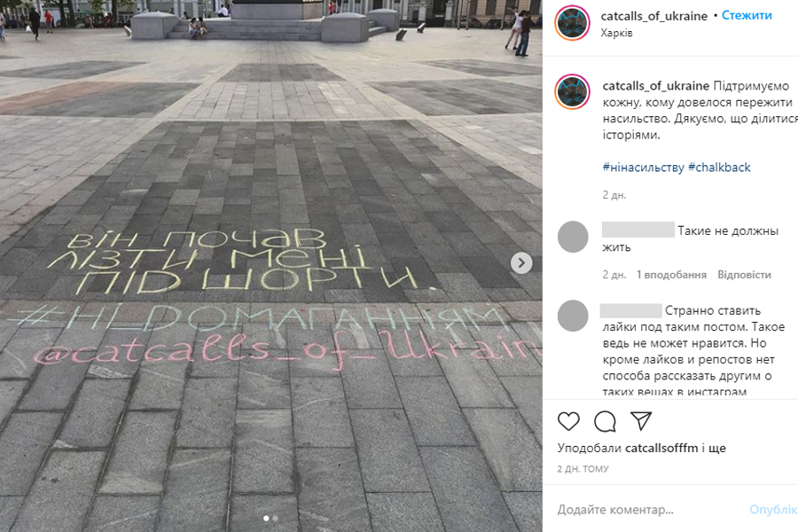Show who liked the comment, 1 вподобання
798x532 pixels.
671,275
